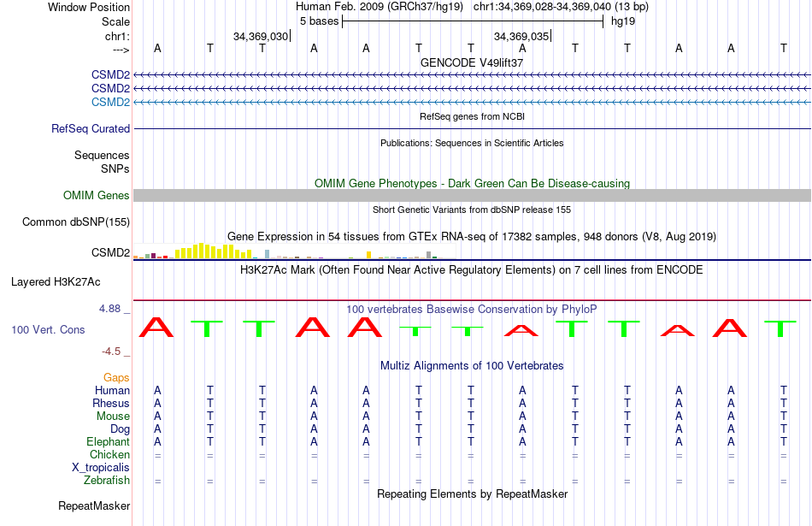Select the Rhesus species row label
The height and width of the screenshot is (526, 812).
click(111, 403)
